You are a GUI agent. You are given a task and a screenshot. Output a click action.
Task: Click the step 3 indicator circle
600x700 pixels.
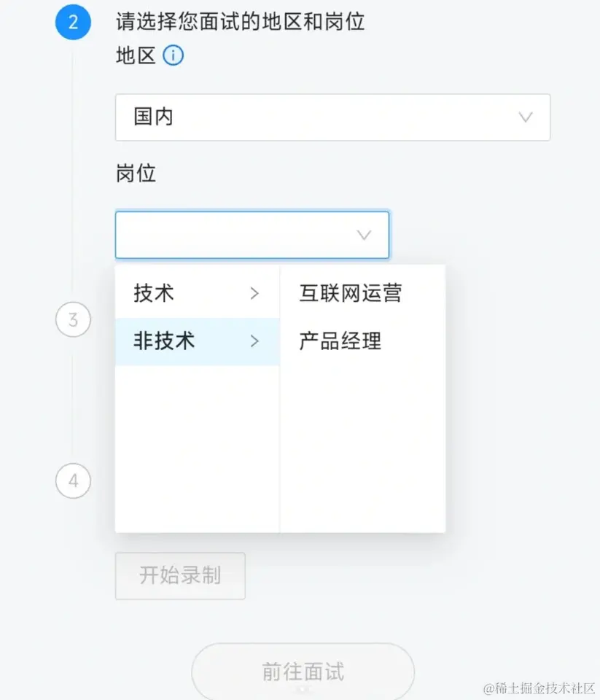pyautogui.click(x=73, y=319)
